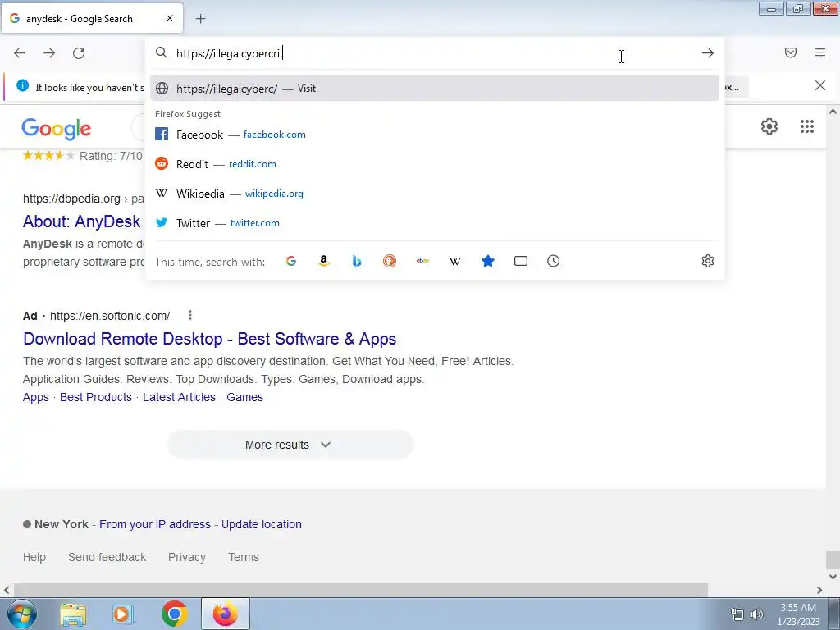840x630 pixels.
Task: Open volume control in system tray
Action: click(x=756, y=614)
